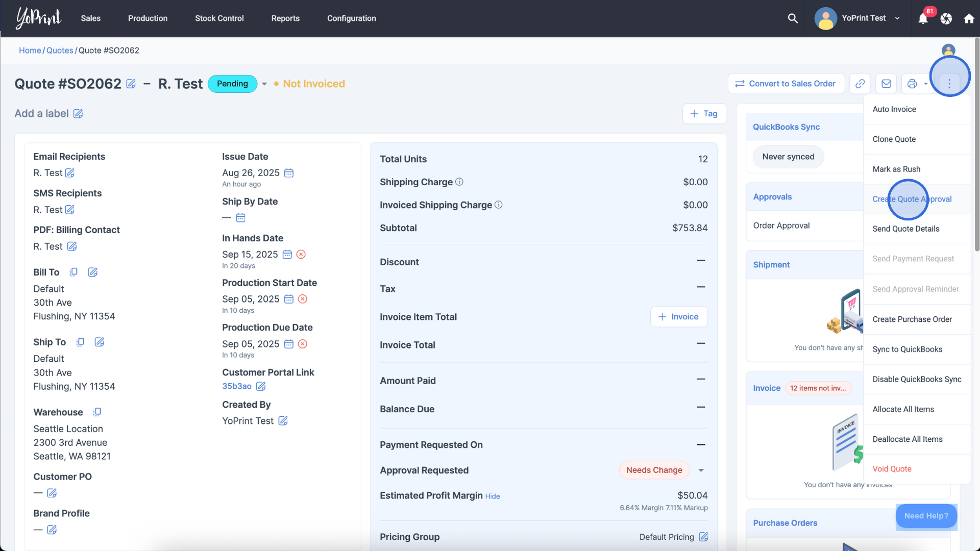Open the 35b3ao customer portal link
This screenshot has width=980, height=551.
click(236, 386)
